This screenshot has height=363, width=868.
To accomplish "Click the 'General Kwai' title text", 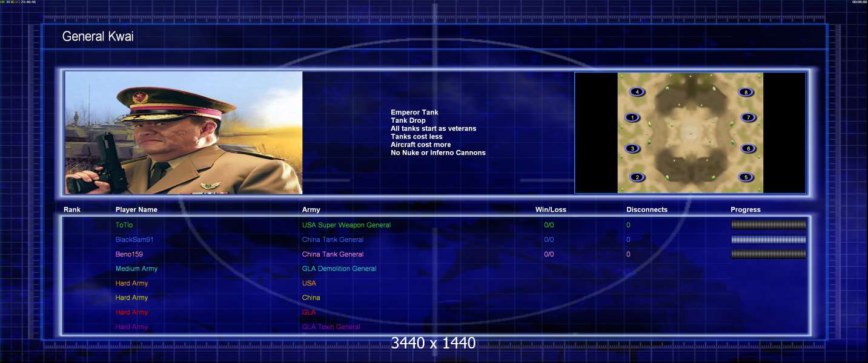I will [x=98, y=37].
